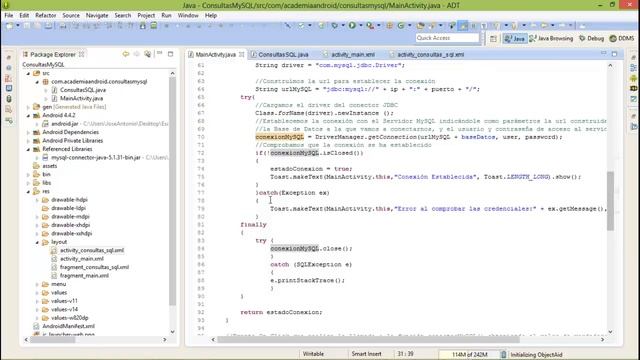Collapse the res folder node
This screenshot has height=360, width=640.
tap(28, 191)
